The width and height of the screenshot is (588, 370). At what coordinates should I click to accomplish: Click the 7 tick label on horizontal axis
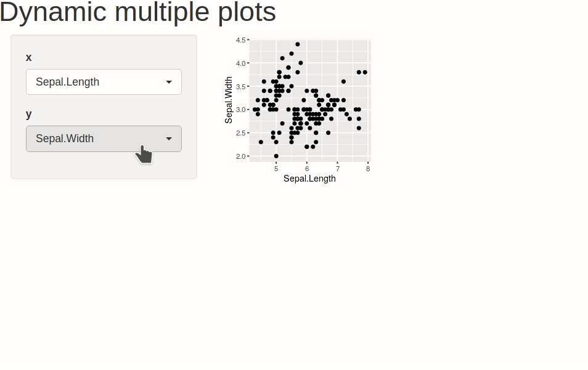pyautogui.click(x=338, y=169)
